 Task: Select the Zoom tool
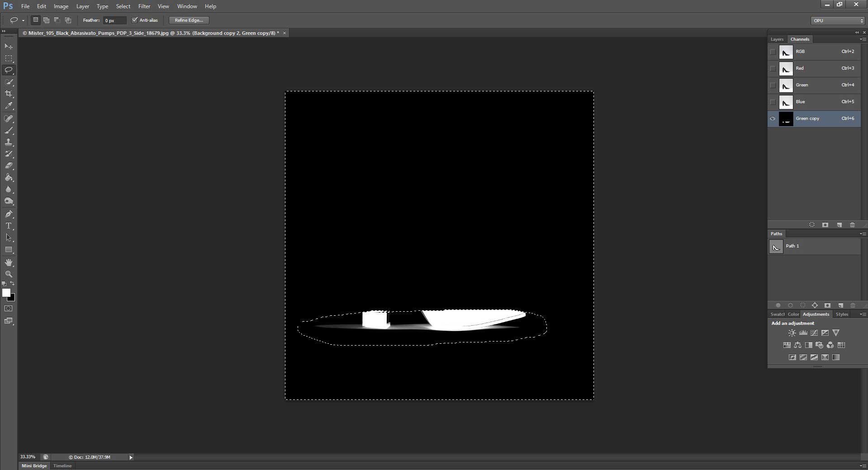click(9, 274)
